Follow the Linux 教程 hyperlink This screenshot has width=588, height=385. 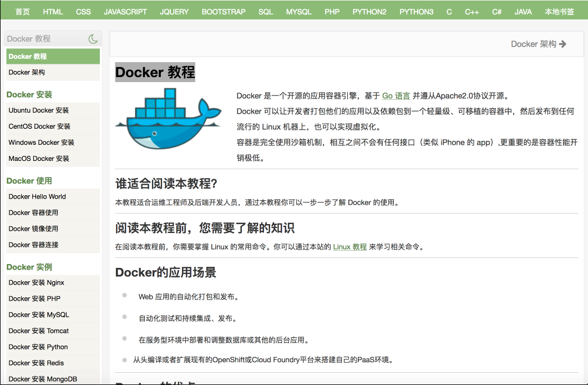tap(350, 247)
